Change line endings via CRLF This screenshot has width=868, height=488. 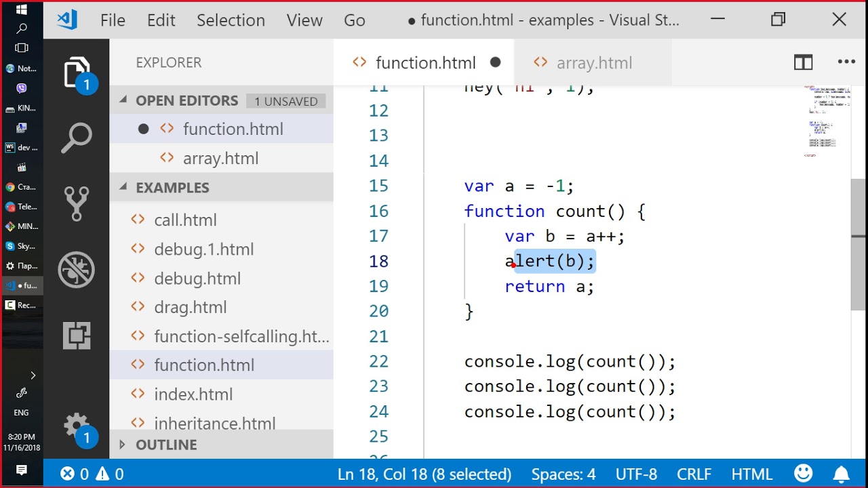[x=694, y=474]
